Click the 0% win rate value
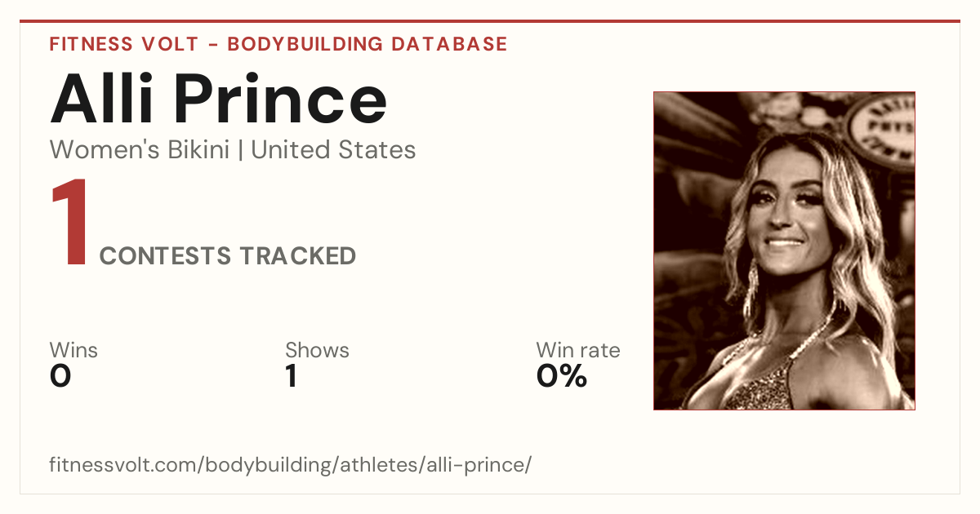The image size is (980, 514). pyautogui.click(x=562, y=377)
